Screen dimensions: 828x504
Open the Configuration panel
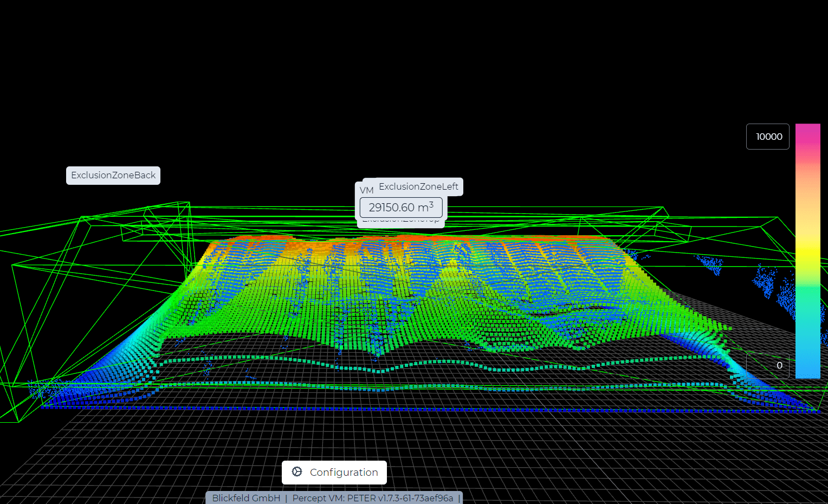tap(334, 472)
